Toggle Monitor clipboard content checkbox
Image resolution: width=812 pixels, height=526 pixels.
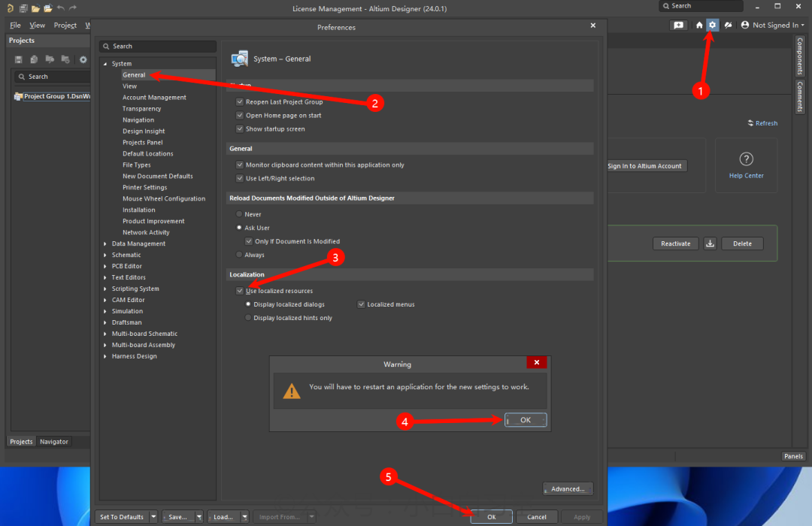(240, 165)
